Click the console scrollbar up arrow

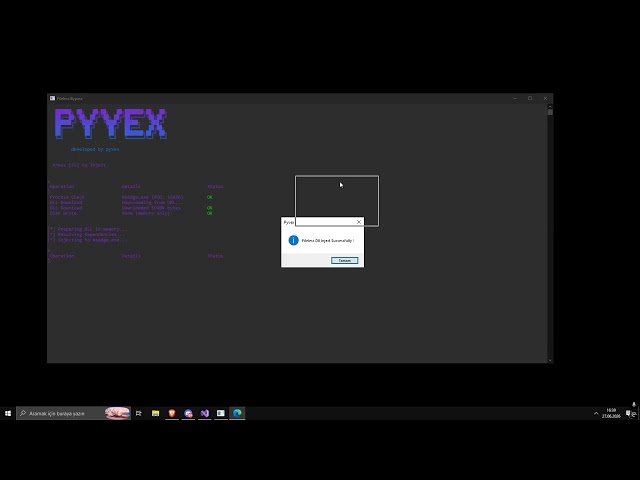click(x=550, y=107)
